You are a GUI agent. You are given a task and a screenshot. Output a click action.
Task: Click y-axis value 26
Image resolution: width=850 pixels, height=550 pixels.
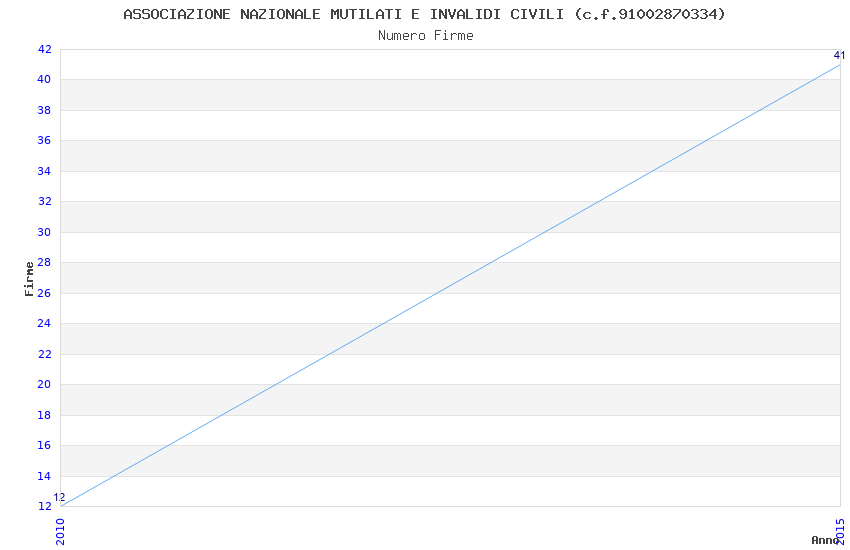(x=44, y=293)
